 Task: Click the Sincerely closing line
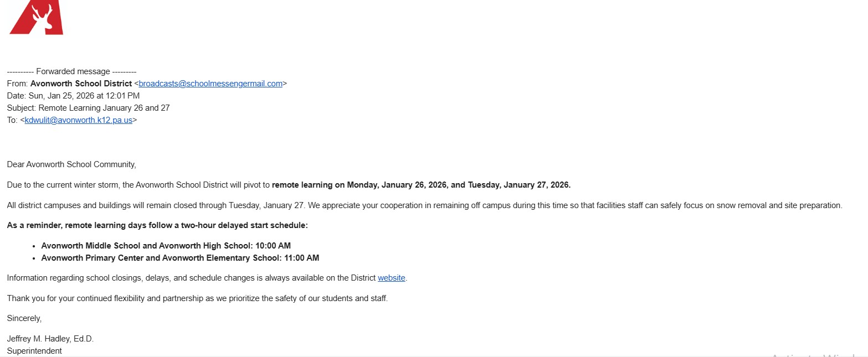point(24,318)
